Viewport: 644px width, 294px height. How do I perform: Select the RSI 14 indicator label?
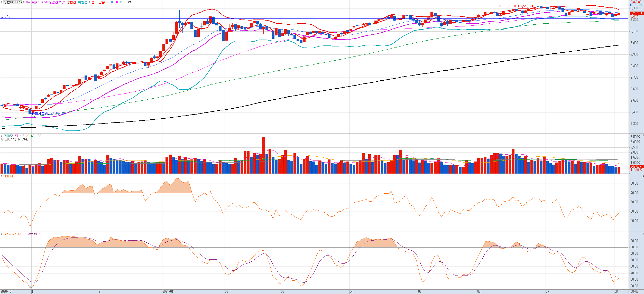tap(8, 176)
